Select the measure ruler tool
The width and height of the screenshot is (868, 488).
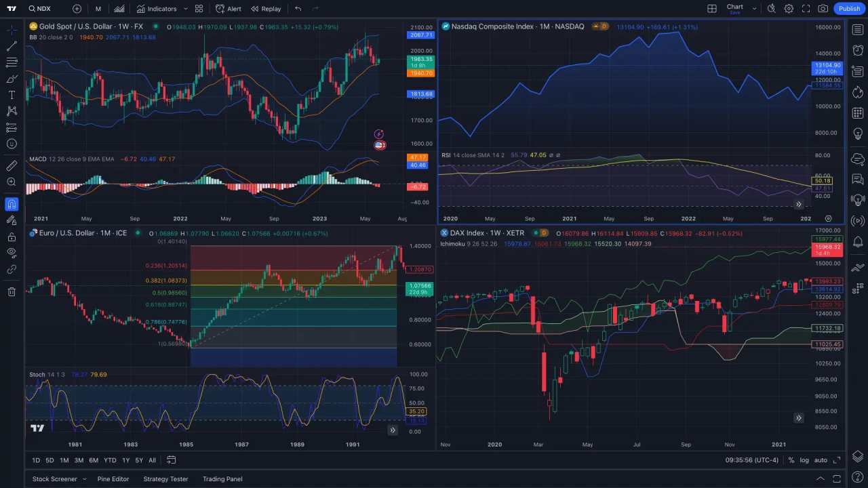click(12, 165)
